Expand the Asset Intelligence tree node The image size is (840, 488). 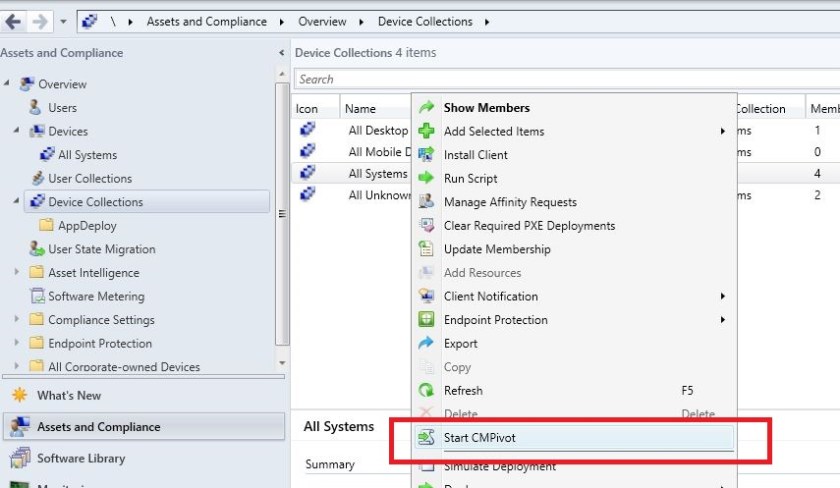pos(17,273)
